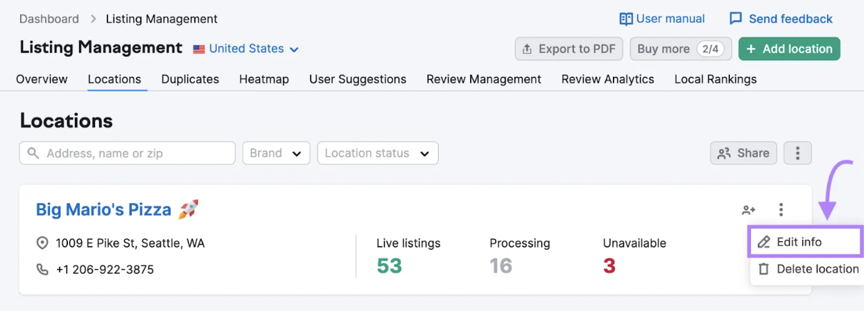Image resolution: width=868 pixels, height=312 pixels.
Task: Click the Buy more button
Action: coord(681,49)
